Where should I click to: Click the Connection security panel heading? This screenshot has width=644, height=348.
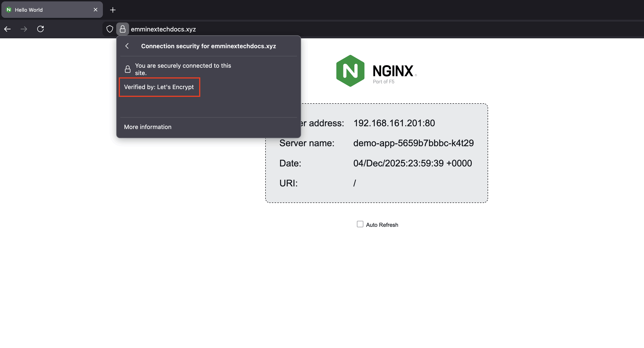pos(209,46)
